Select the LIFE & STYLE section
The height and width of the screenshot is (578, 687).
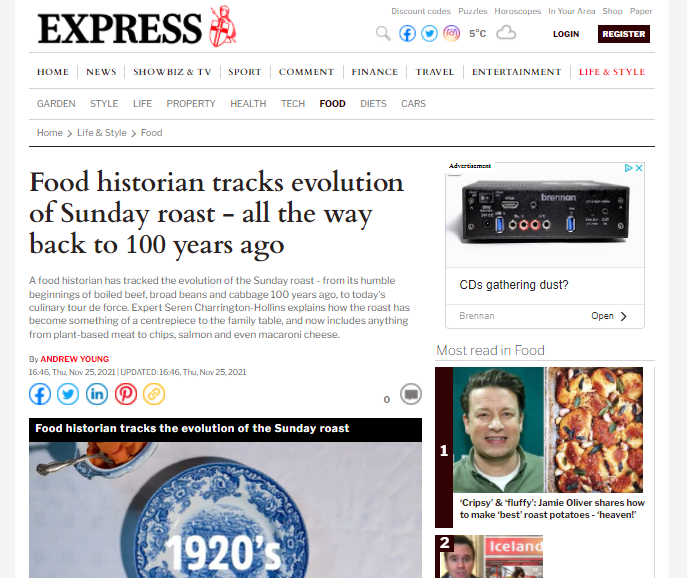612,72
